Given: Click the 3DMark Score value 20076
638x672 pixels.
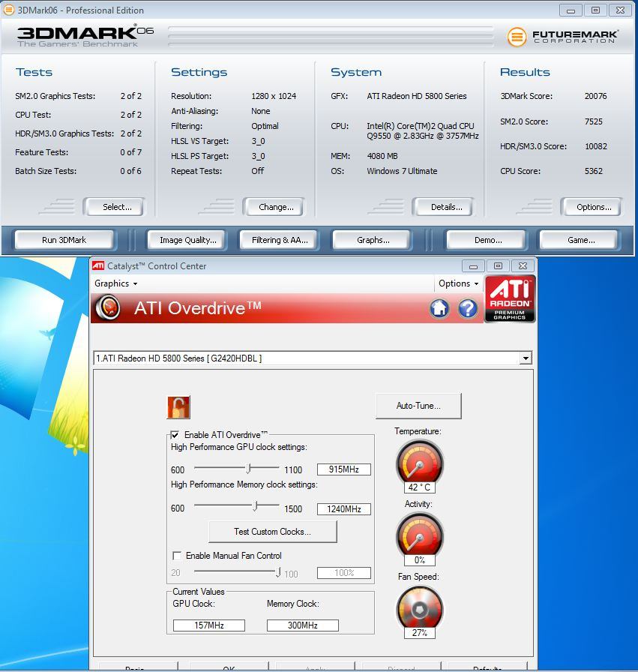Looking at the screenshot, I should pyautogui.click(x=595, y=96).
